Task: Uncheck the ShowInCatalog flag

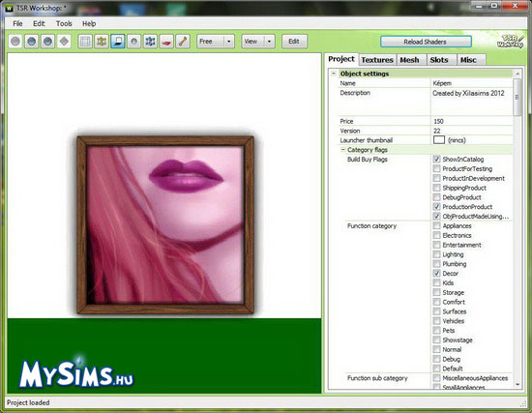Action: [x=437, y=160]
